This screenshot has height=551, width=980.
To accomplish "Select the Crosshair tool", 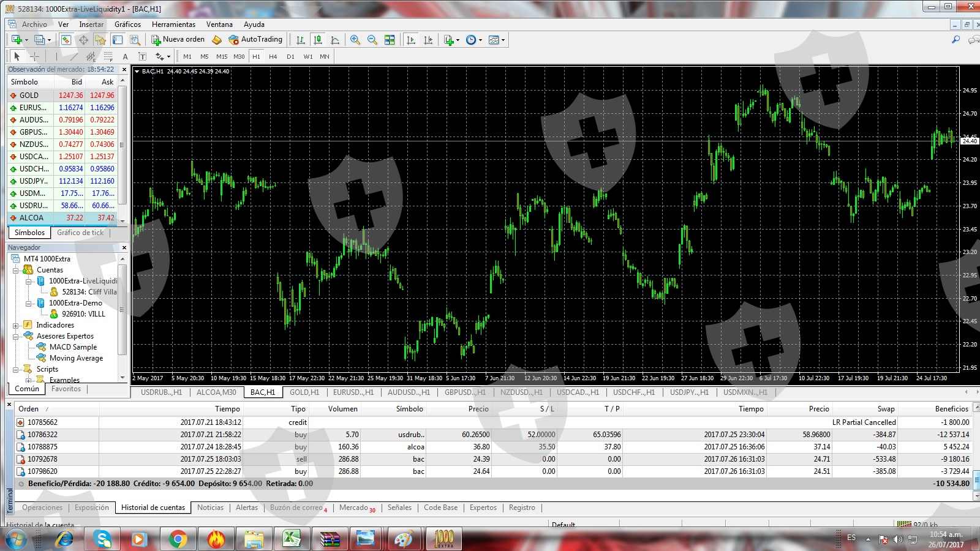I will point(34,56).
